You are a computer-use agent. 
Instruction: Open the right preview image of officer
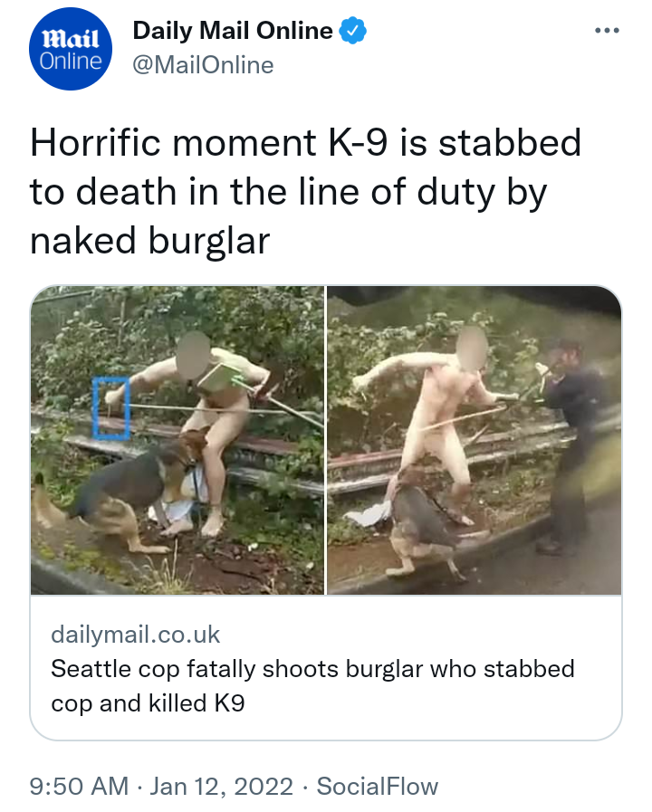point(474,440)
